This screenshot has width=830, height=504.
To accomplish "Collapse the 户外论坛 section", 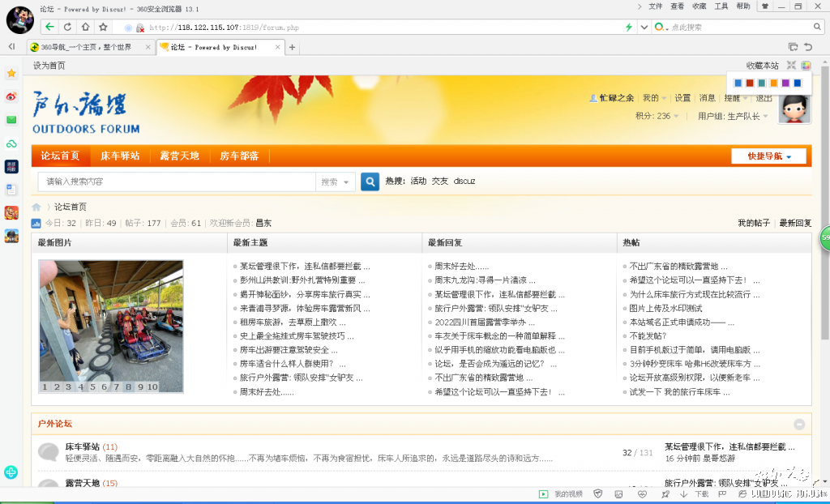I will (x=799, y=424).
